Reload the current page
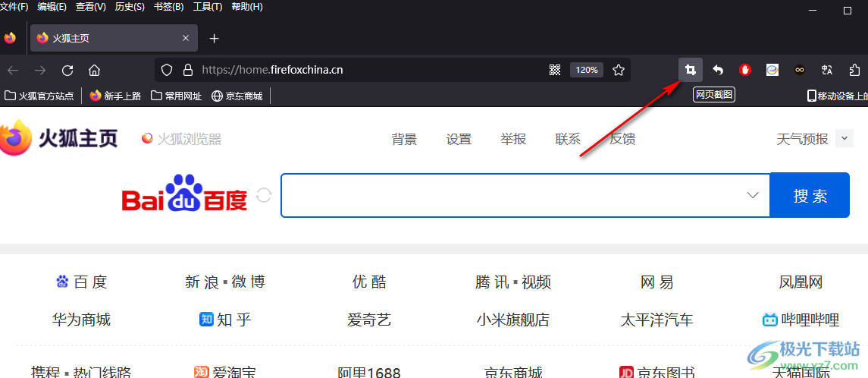The width and height of the screenshot is (868, 378). tap(67, 70)
